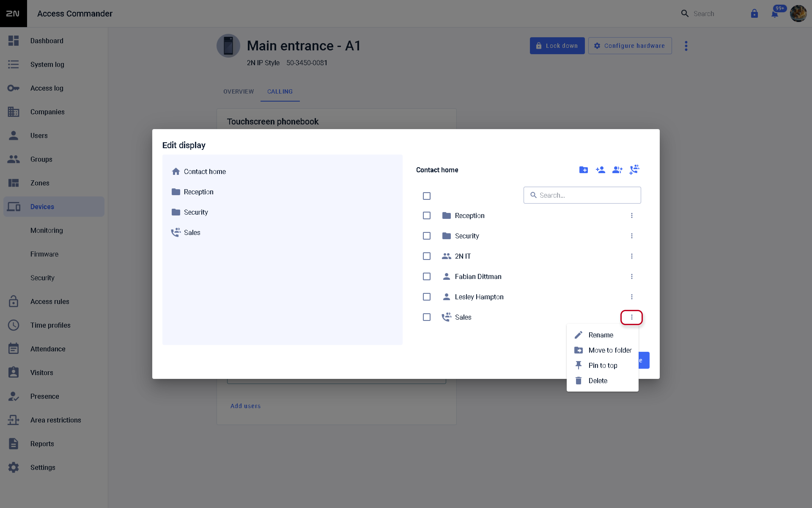This screenshot has height=508, width=812.
Task: Open the more options for Security row
Action: click(631, 236)
